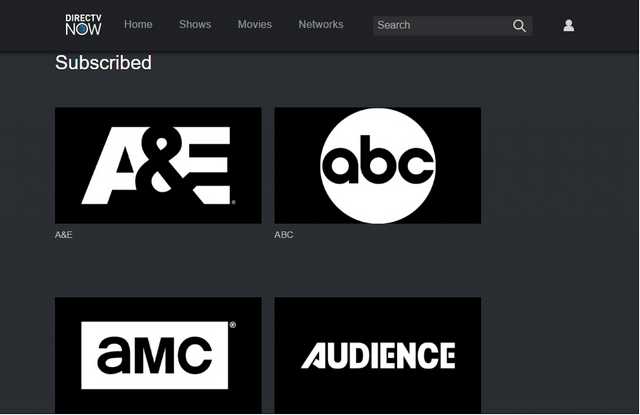The height and width of the screenshot is (415, 640).
Task: Select the AMC network thumbnail
Action: [x=158, y=355]
